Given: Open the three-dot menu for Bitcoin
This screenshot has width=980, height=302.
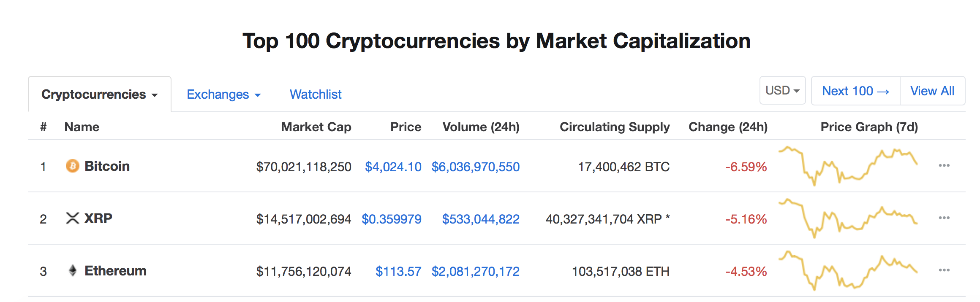Looking at the screenshot, I should coord(944,165).
